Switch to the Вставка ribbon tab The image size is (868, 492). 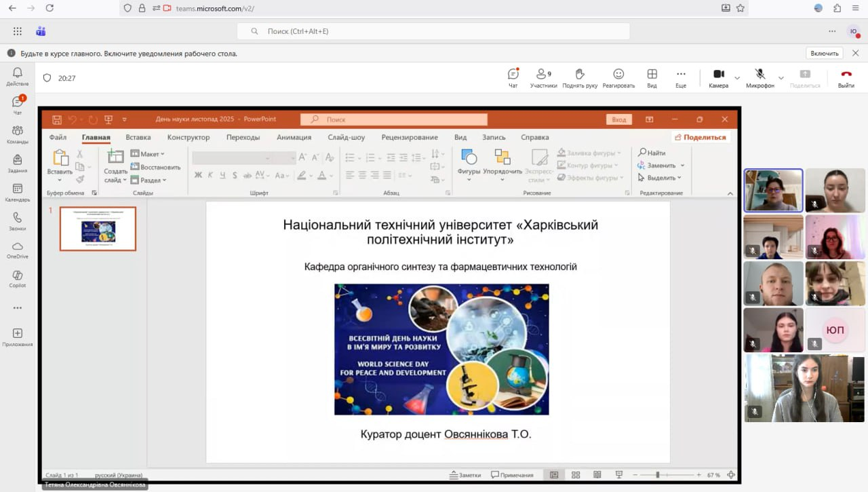(138, 137)
